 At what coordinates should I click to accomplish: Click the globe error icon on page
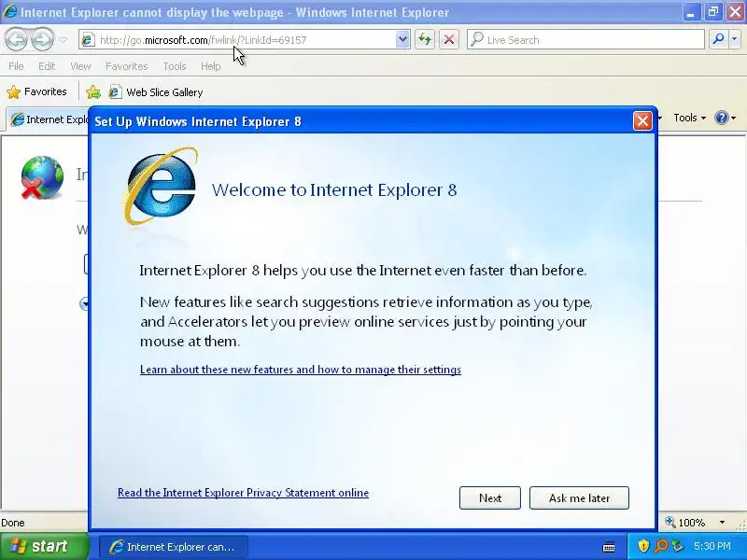tap(42, 177)
